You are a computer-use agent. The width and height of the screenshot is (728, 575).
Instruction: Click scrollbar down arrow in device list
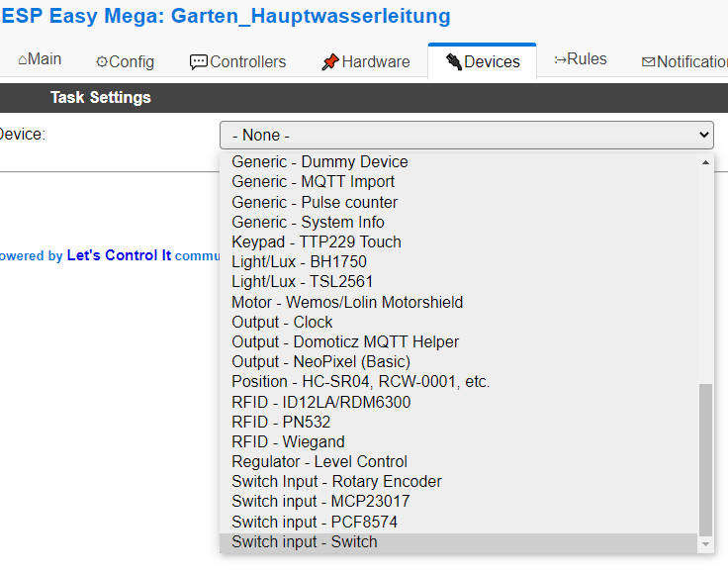coord(705,544)
